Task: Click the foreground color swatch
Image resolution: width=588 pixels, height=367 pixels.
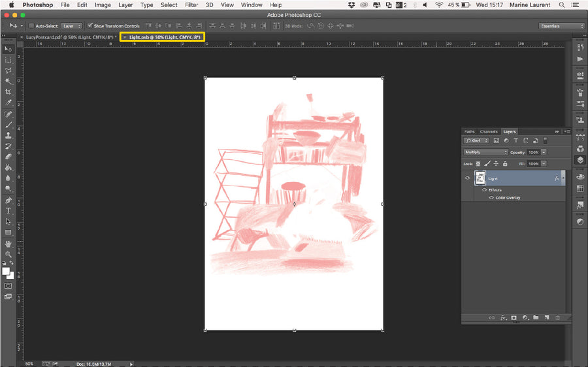Action: pos(6,271)
